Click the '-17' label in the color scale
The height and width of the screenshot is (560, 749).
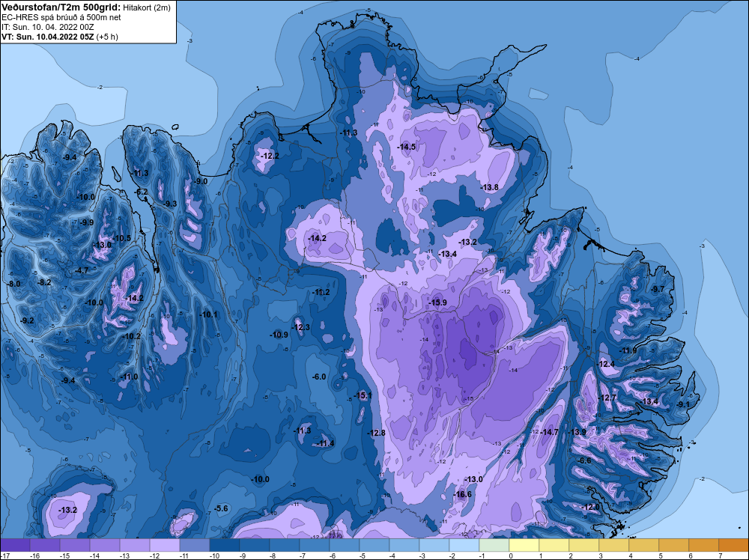(4, 556)
